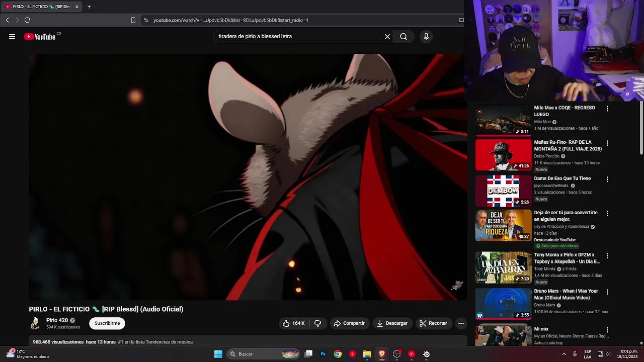Go back in the browser
This screenshot has height=362, width=644.
(x=8, y=20)
